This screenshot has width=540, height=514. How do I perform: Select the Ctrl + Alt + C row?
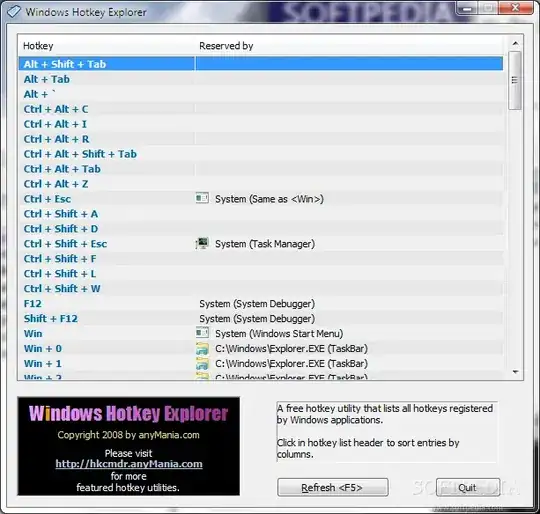(x=261, y=109)
